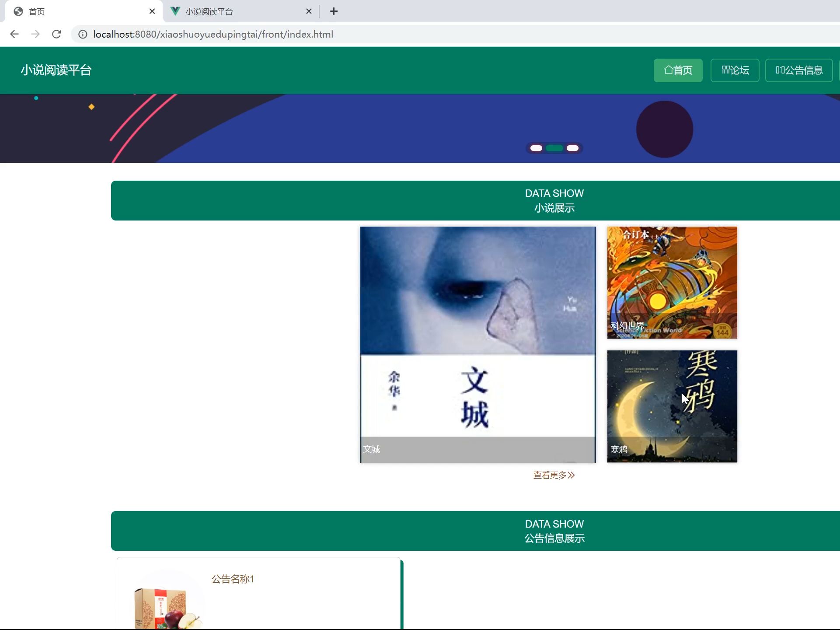Open a new tab with the plus icon
840x630 pixels.
point(334,11)
